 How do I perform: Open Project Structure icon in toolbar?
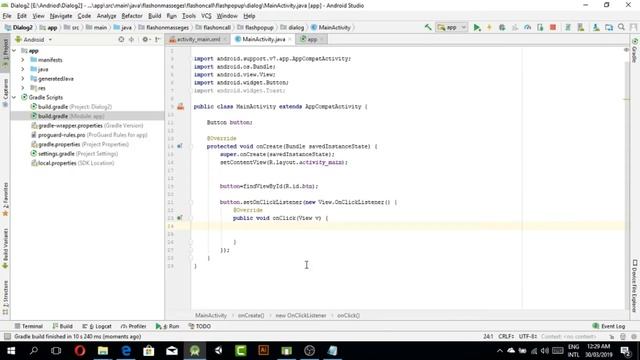pos(609,27)
